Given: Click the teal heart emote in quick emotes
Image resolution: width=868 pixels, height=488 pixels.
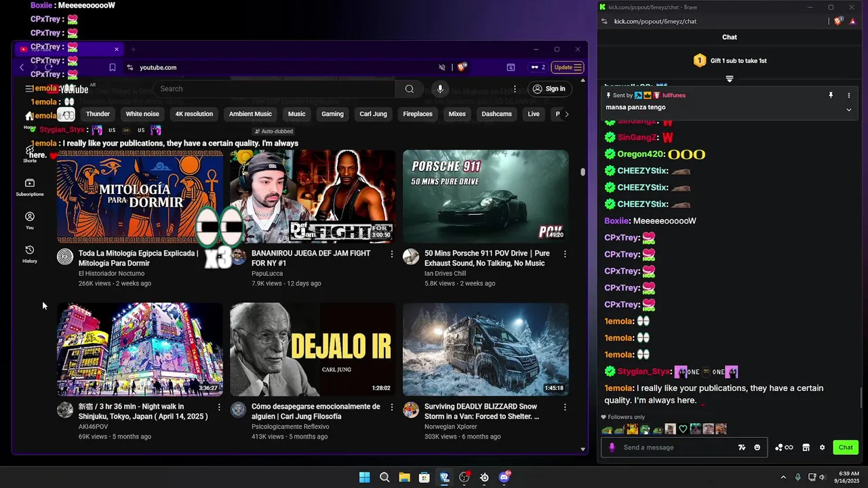Looking at the screenshot, I should click(683, 429).
